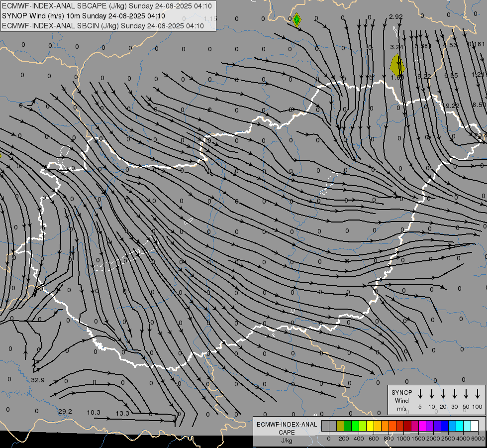Click the 1000 tick label on color scale

(x=403, y=439)
